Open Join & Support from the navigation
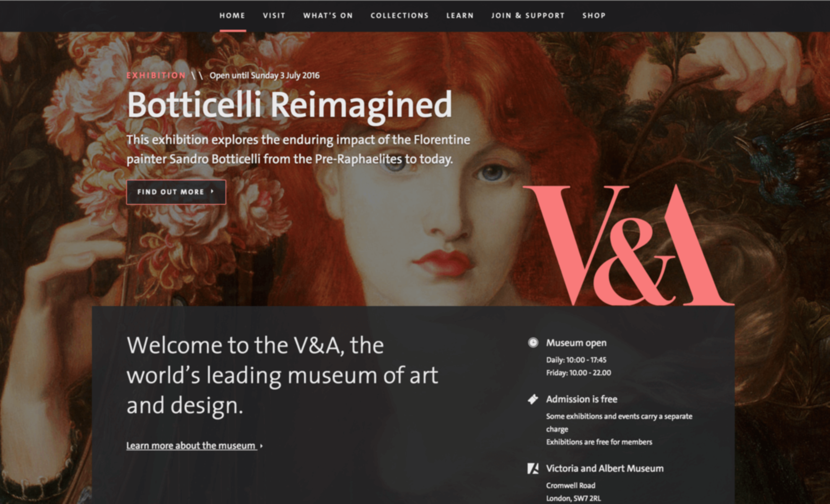The height and width of the screenshot is (504, 830). coord(528,15)
